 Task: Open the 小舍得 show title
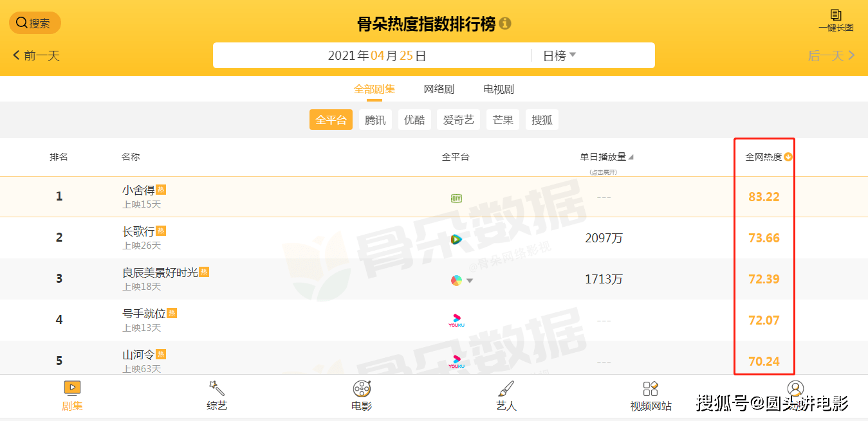138,190
